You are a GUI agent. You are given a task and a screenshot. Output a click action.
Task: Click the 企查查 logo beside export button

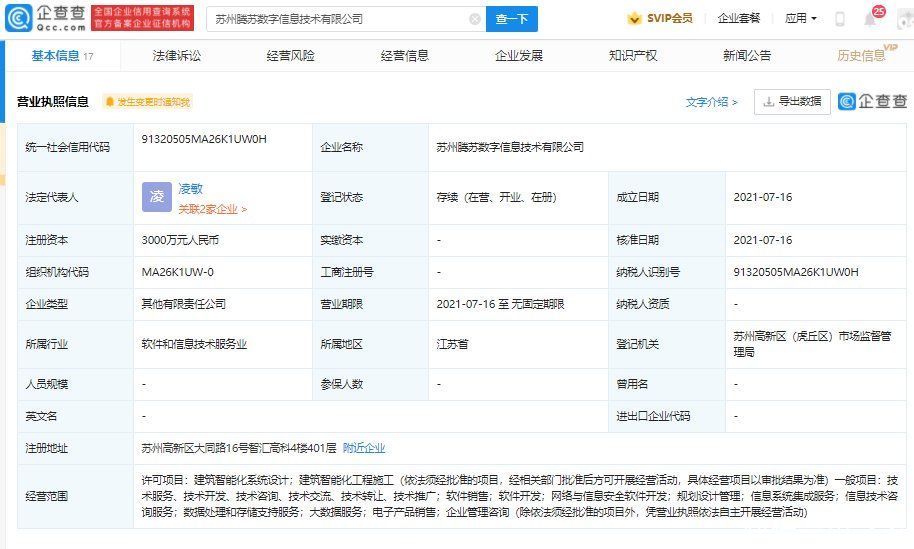coord(873,101)
